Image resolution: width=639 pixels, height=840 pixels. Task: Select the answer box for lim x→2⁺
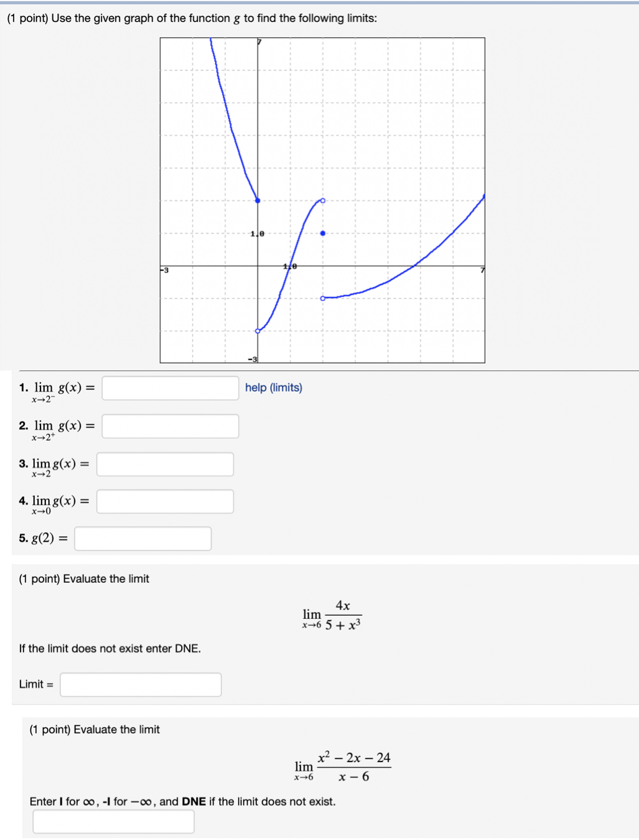(171, 426)
